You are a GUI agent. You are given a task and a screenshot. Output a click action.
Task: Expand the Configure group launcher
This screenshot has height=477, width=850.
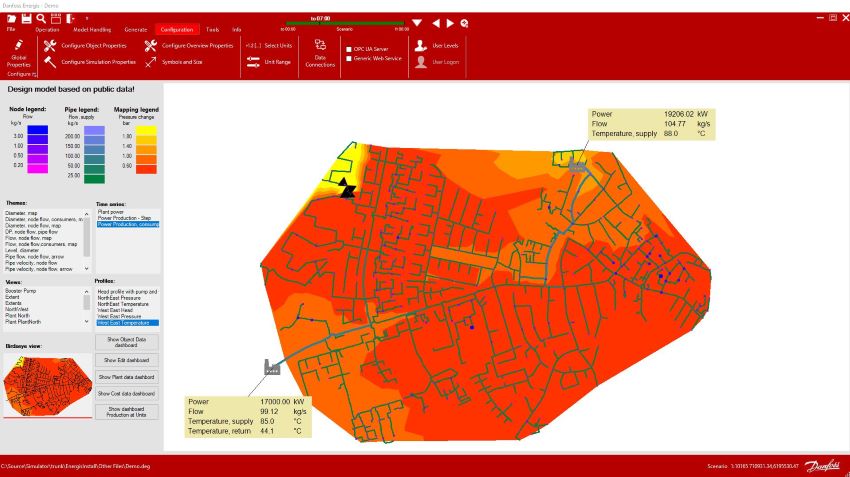click(34, 75)
